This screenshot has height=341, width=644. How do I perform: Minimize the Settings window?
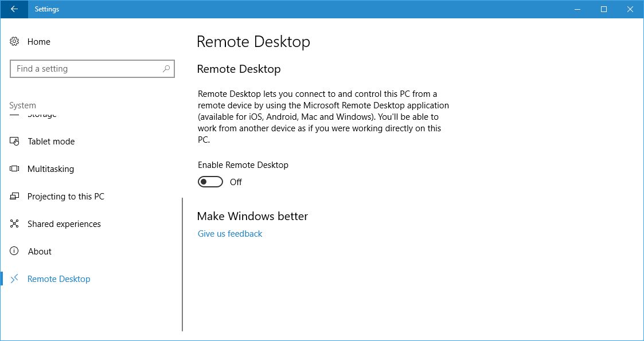point(578,9)
